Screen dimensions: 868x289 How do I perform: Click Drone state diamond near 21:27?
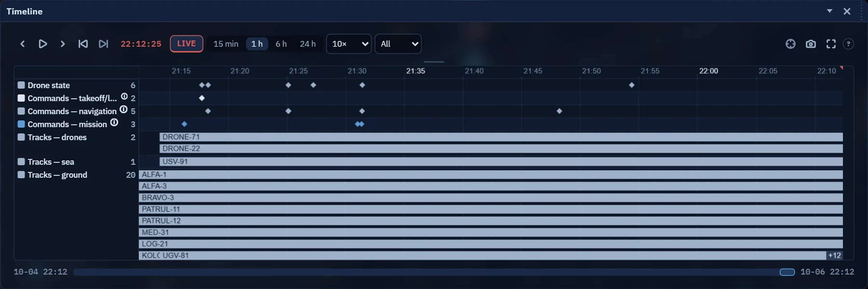pyautogui.click(x=313, y=85)
